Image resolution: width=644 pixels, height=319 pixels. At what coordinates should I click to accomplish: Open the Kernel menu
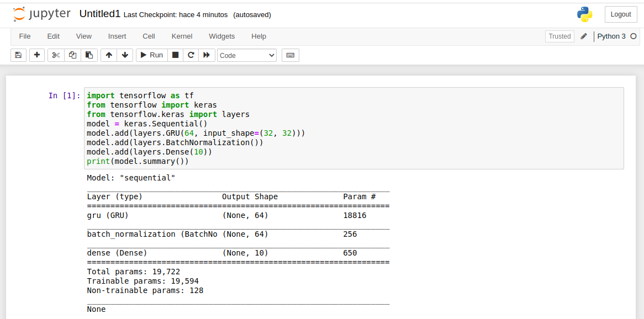pos(182,36)
